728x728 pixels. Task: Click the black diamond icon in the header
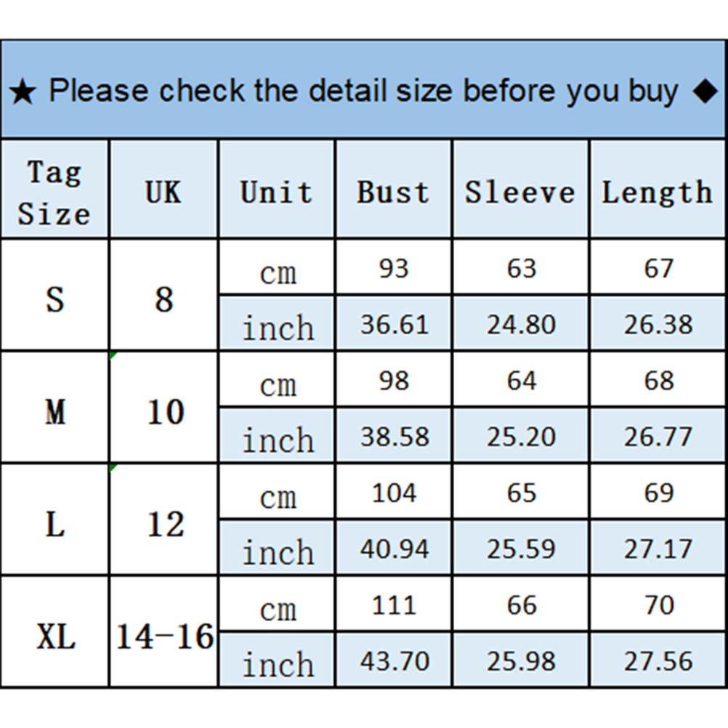point(704,92)
